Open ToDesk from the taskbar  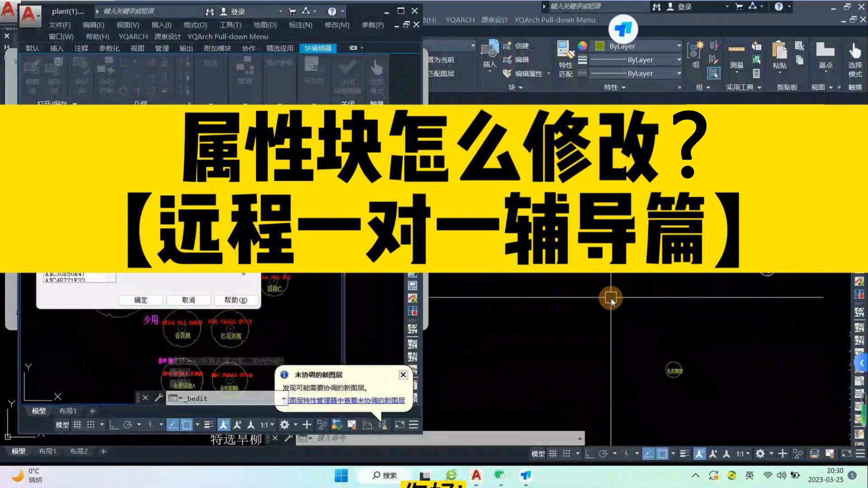[524, 475]
